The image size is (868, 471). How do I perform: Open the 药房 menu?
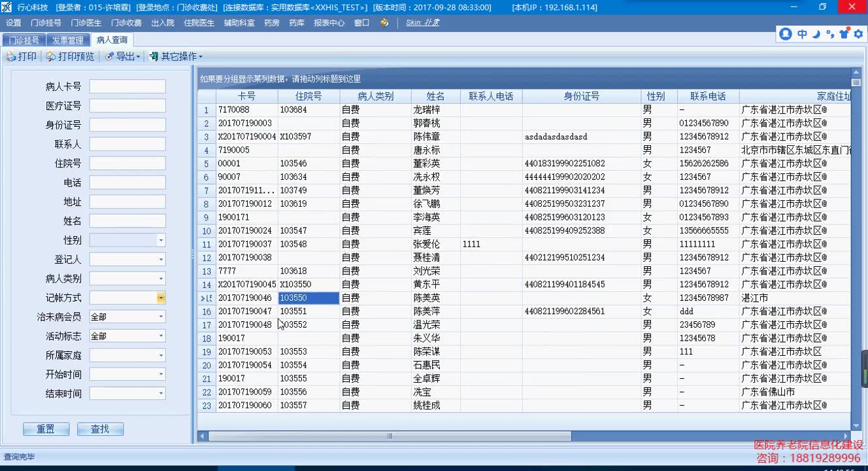(271, 23)
